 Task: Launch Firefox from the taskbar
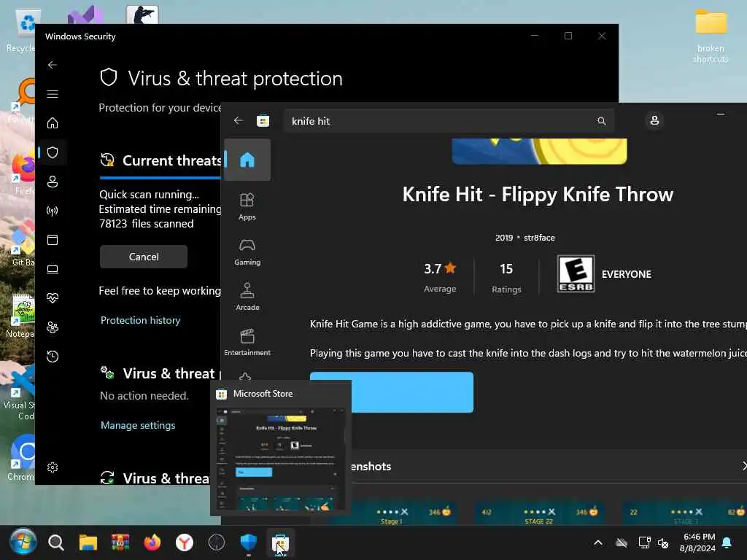(x=152, y=542)
